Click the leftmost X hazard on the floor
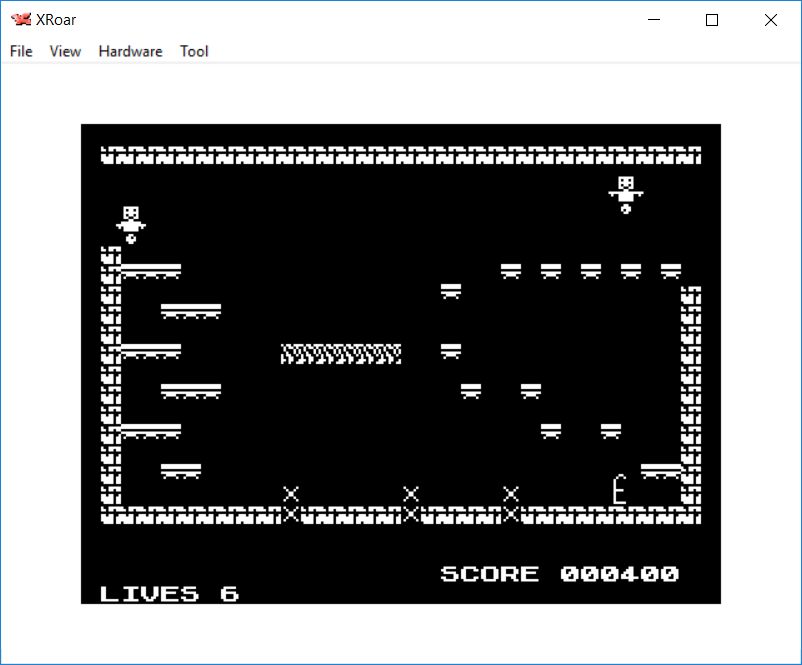 point(291,503)
